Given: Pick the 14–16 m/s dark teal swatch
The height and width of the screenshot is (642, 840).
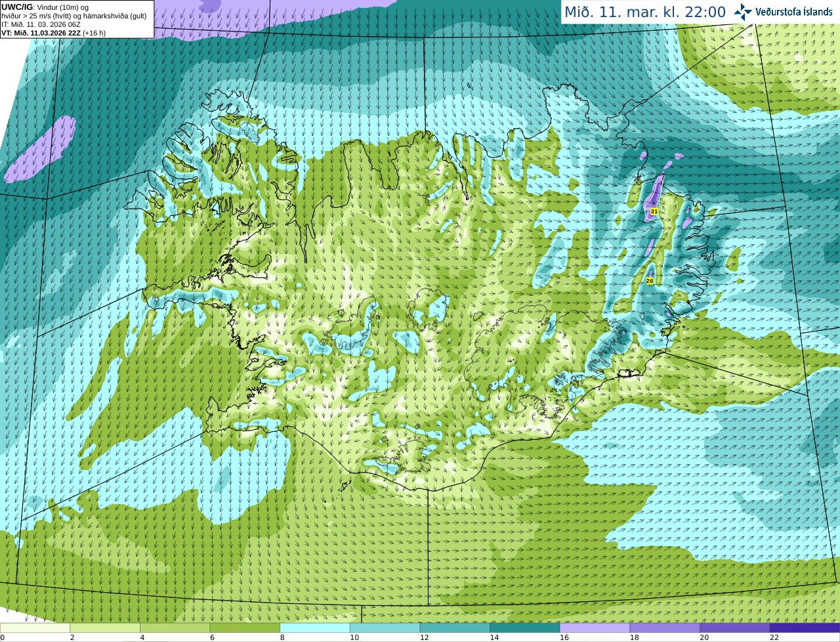Looking at the screenshot, I should (525, 628).
